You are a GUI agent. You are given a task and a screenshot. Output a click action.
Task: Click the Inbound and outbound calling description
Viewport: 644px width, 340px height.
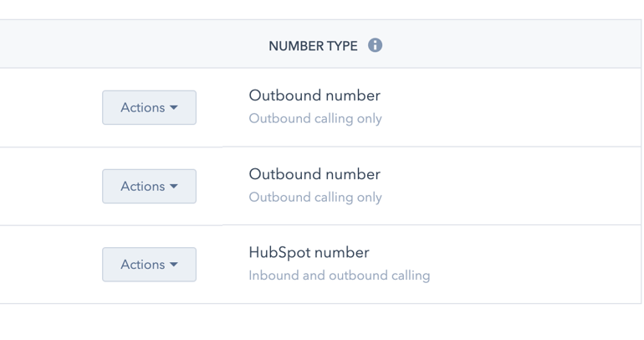[340, 275]
